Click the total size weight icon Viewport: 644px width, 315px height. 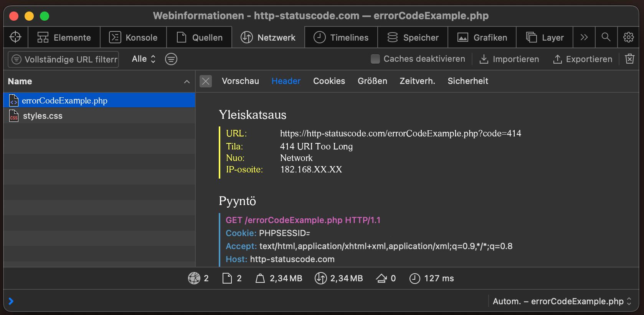[260, 279]
